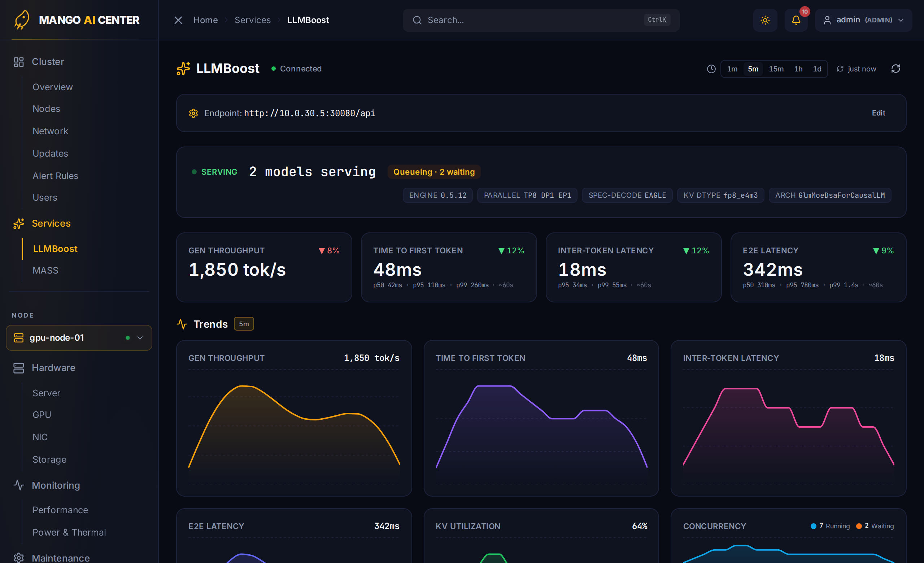The width and height of the screenshot is (924, 563).
Task: Select the 1h time range
Action: [798, 69]
